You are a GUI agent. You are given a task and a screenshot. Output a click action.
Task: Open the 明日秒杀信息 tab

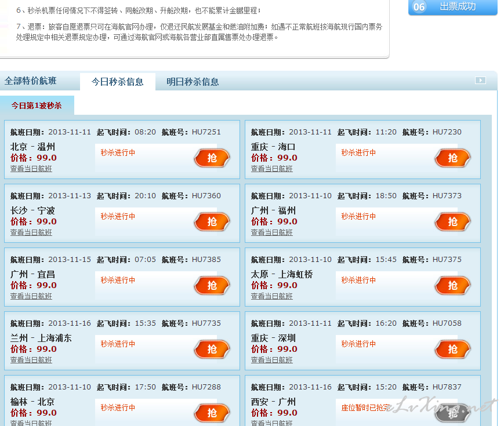pos(193,82)
